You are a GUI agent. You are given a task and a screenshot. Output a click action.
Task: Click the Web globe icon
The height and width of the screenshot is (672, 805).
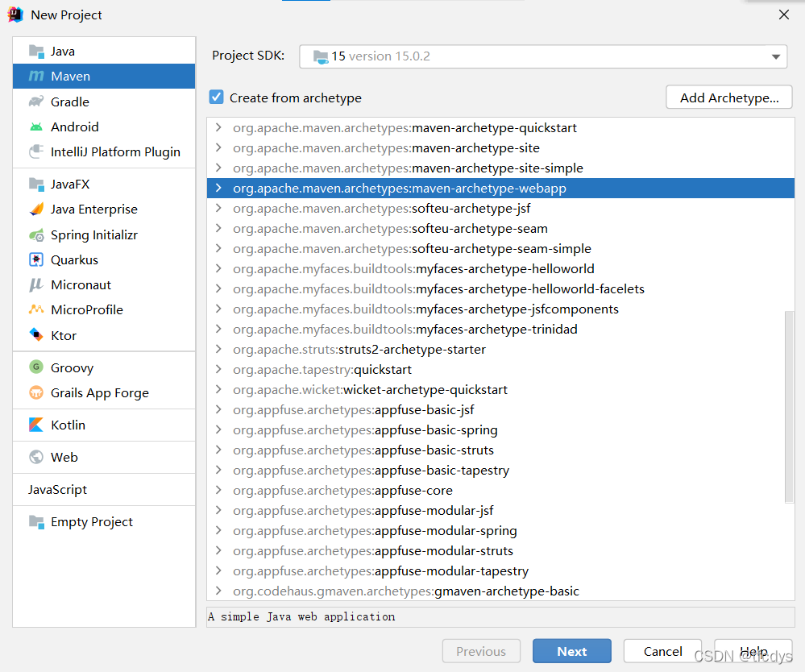[36, 457]
